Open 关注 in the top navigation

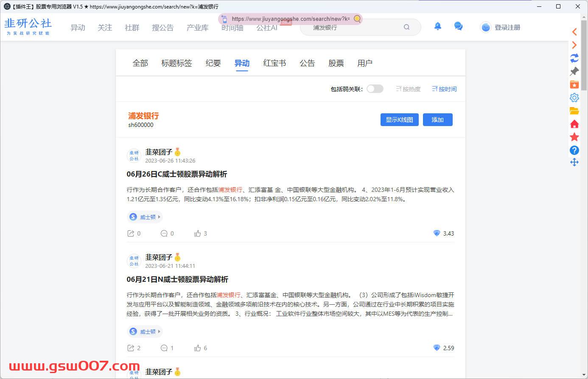click(105, 28)
